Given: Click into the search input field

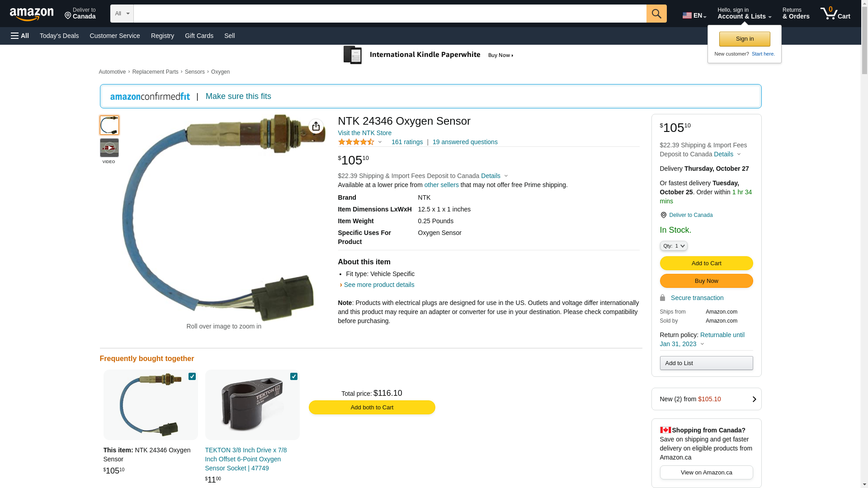Looking at the screenshot, I should (390, 14).
